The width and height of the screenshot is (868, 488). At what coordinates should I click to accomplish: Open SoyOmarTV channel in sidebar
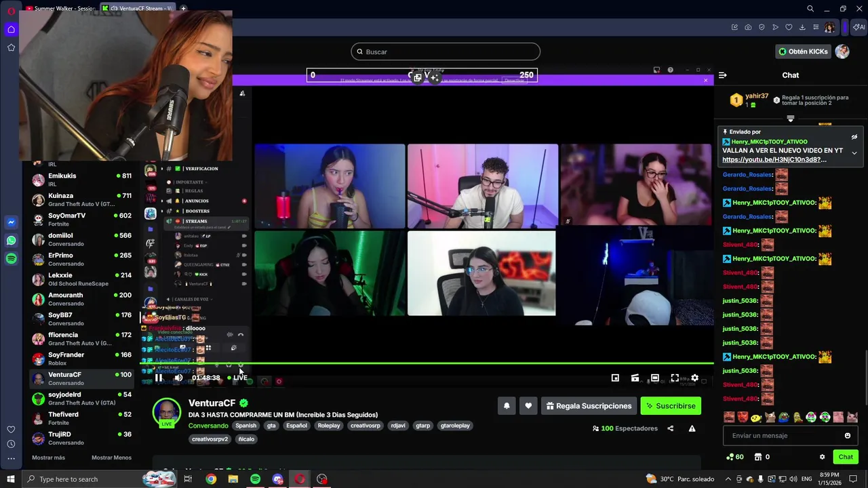(x=81, y=219)
